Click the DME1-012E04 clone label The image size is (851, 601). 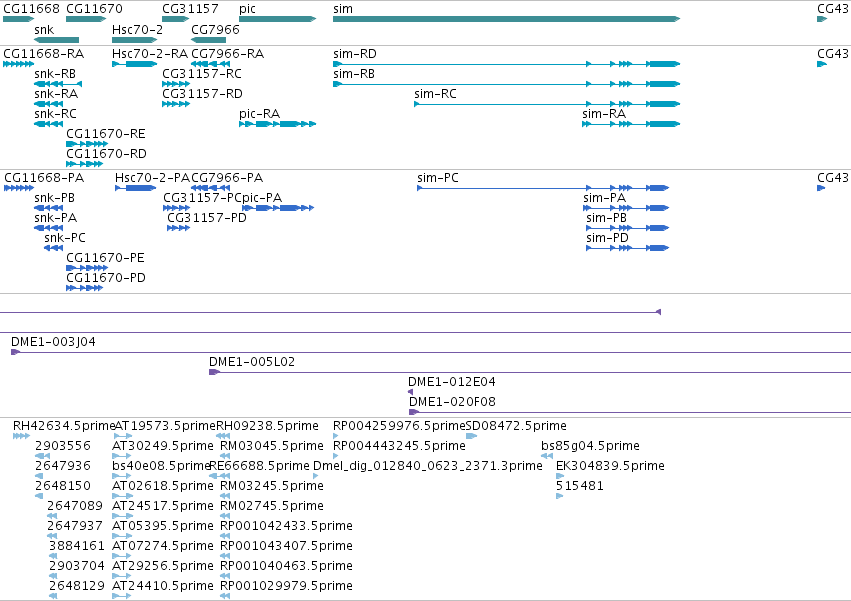tap(452, 382)
